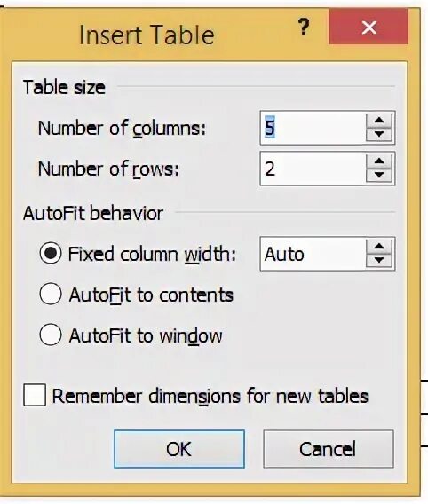Decrease number of rows with down arrow

pos(379,175)
